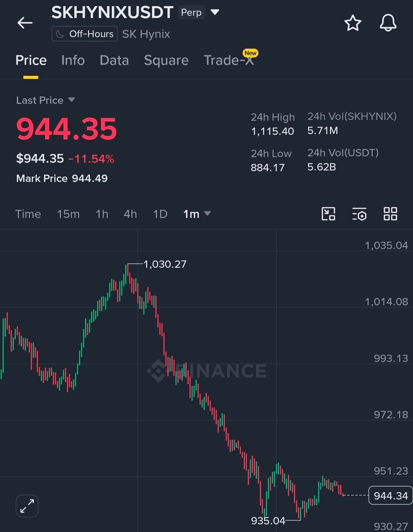Tap the Off-Hours moon badge
413x532 pixels.
[x=85, y=34]
